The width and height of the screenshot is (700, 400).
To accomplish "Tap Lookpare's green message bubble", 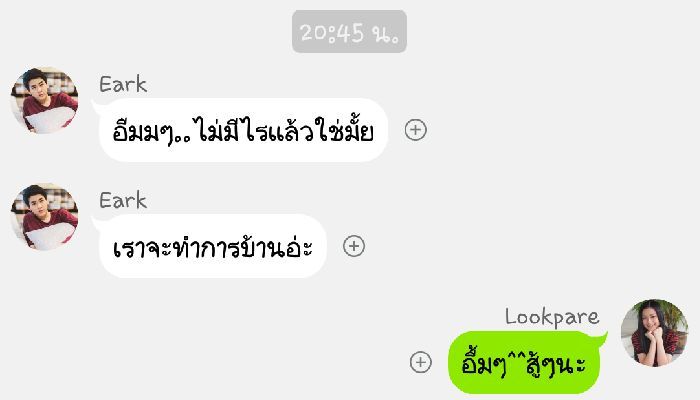I will [525, 362].
